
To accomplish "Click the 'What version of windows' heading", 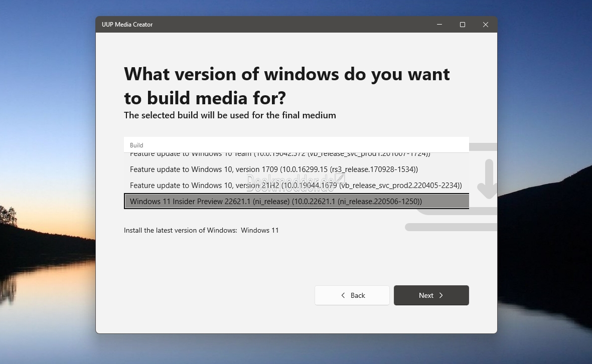I will click(x=287, y=86).
